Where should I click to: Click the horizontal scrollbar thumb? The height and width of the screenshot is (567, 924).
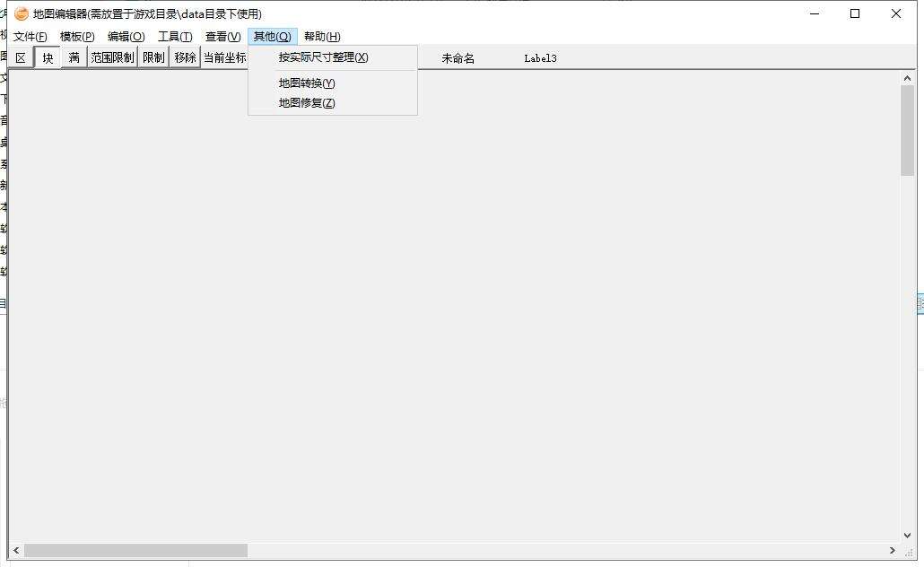tap(135, 551)
